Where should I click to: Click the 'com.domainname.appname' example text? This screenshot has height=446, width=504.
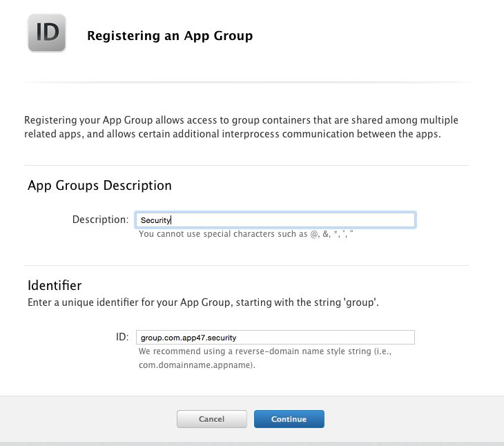pyautogui.click(x=196, y=365)
